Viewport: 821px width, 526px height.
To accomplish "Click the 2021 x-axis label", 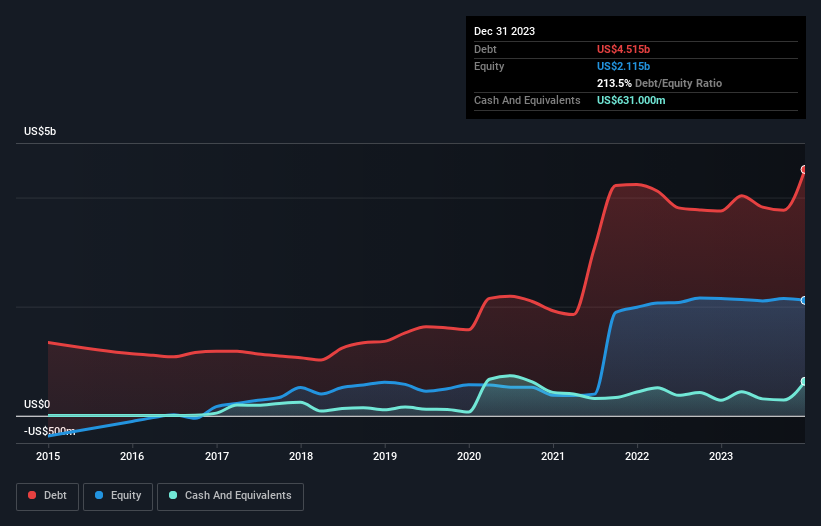I will click(x=553, y=456).
